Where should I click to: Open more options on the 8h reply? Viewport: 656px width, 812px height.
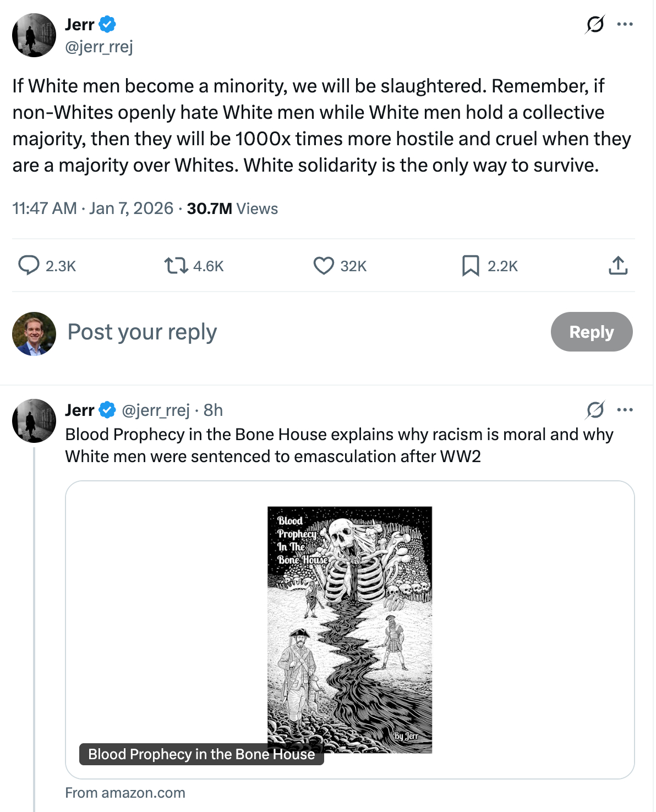click(x=625, y=410)
